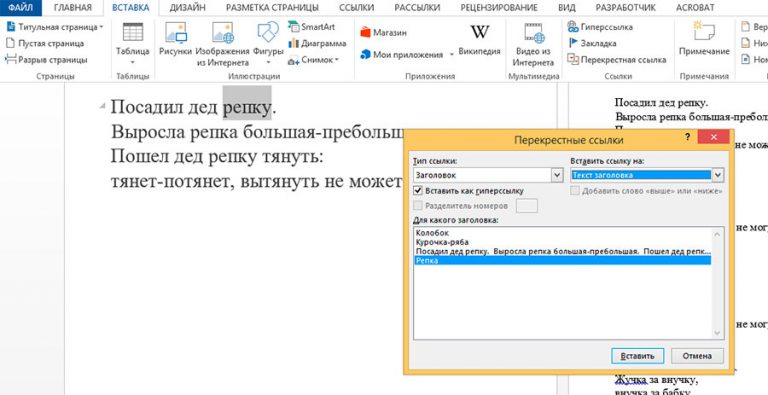Screen dimensions: 768x395
Task: Switch to the РЕЦЕНЗИРОВАНИЕ tab
Action: click(x=499, y=8)
